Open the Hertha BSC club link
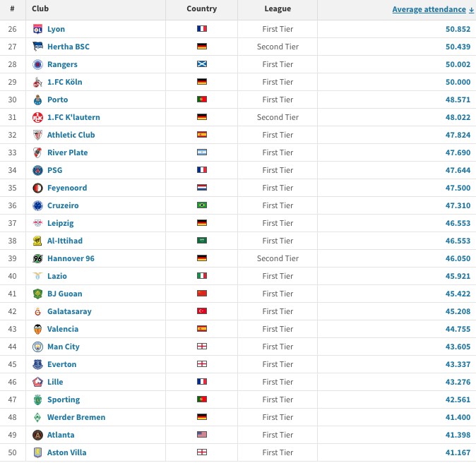Image resolution: width=476 pixels, height=463 pixels. click(x=68, y=47)
